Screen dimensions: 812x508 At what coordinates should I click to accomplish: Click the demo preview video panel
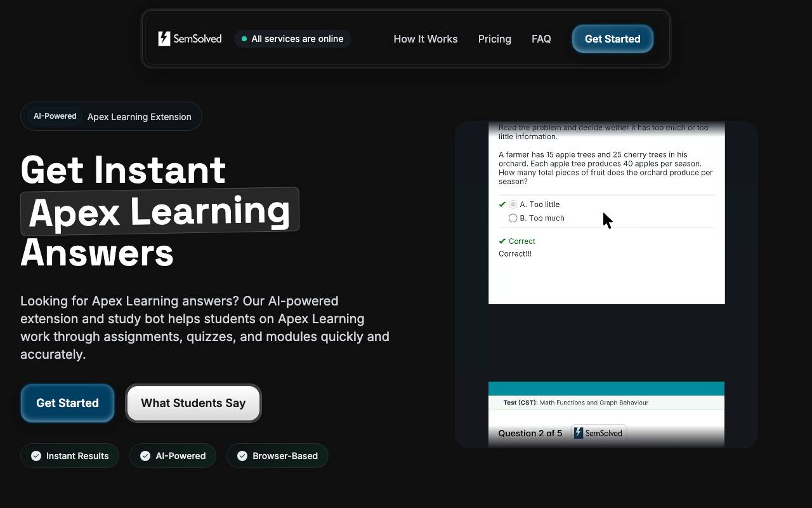[606, 284]
